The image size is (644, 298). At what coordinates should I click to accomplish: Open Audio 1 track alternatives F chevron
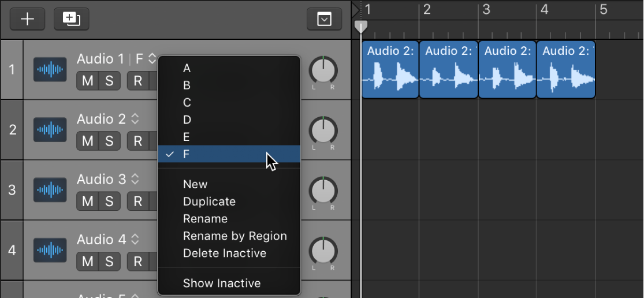pyautogui.click(x=152, y=59)
